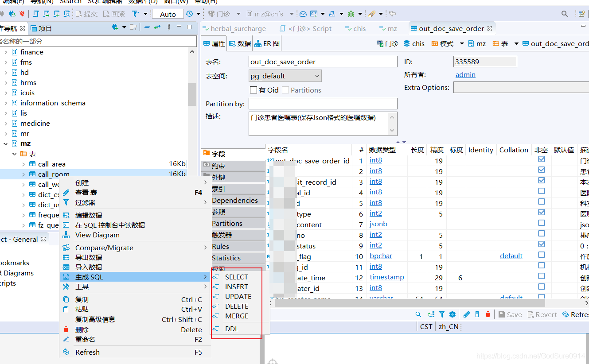
Task: Open the mz@chis active schema dropdown
Action: pyautogui.click(x=291, y=14)
